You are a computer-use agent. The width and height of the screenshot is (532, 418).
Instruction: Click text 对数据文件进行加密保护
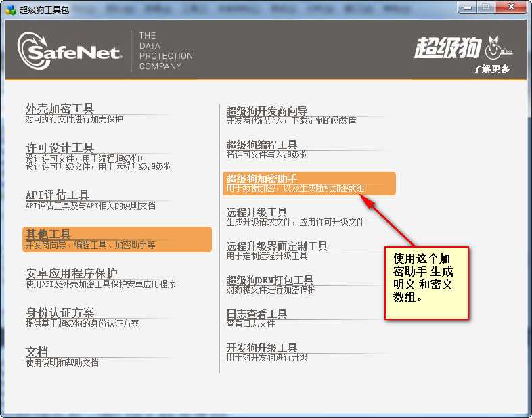click(x=271, y=290)
